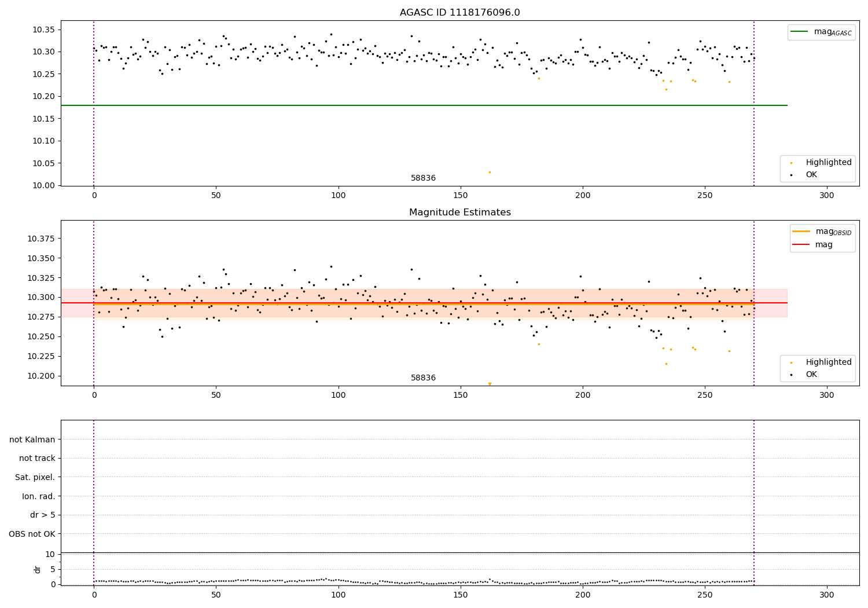
Task: Click the 150 x-tick label under middle plot
Action: pyautogui.click(x=461, y=395)
